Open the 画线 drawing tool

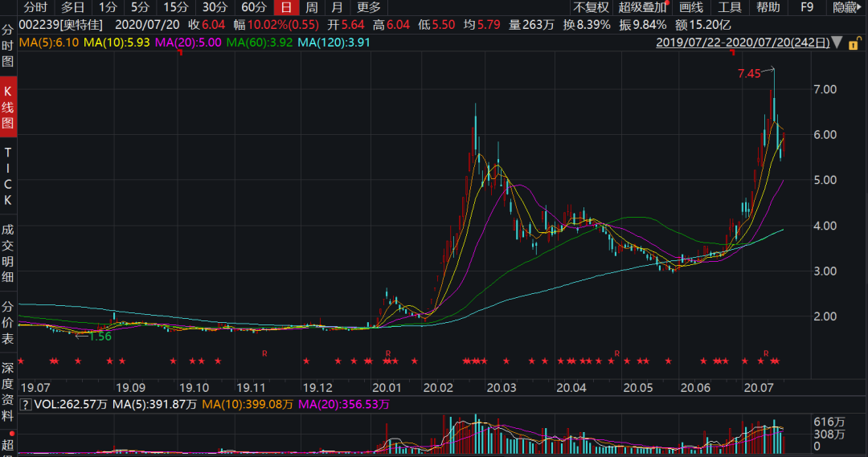click(690, 8)
